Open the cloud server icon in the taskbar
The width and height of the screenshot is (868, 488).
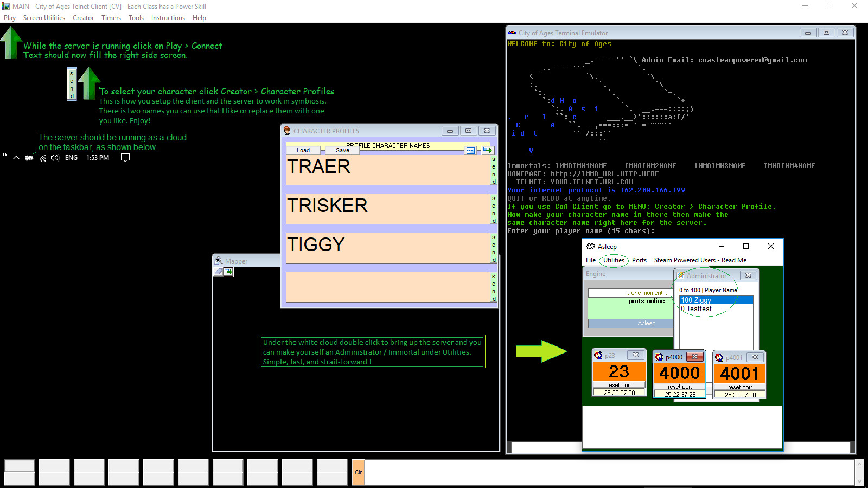[x=29, y=157]
